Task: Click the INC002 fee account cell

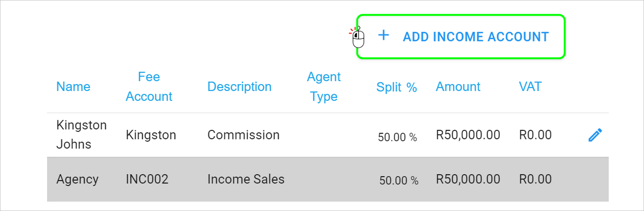Action: (x=147, y=179)
